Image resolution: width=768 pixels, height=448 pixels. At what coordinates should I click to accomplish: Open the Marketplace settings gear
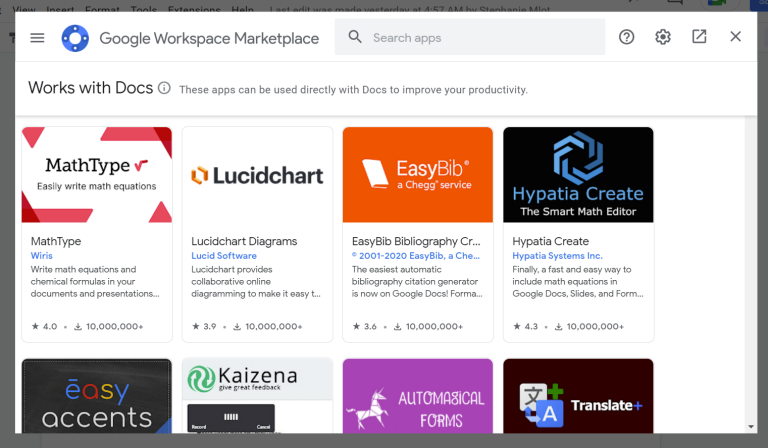click(x=663, y=37)
